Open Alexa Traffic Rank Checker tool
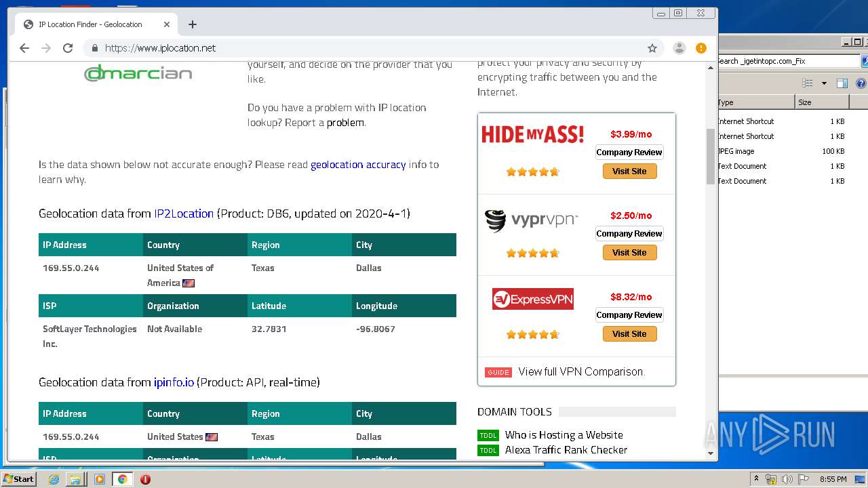This screenshot has width=868, height=488. click(x=566, y=450)
